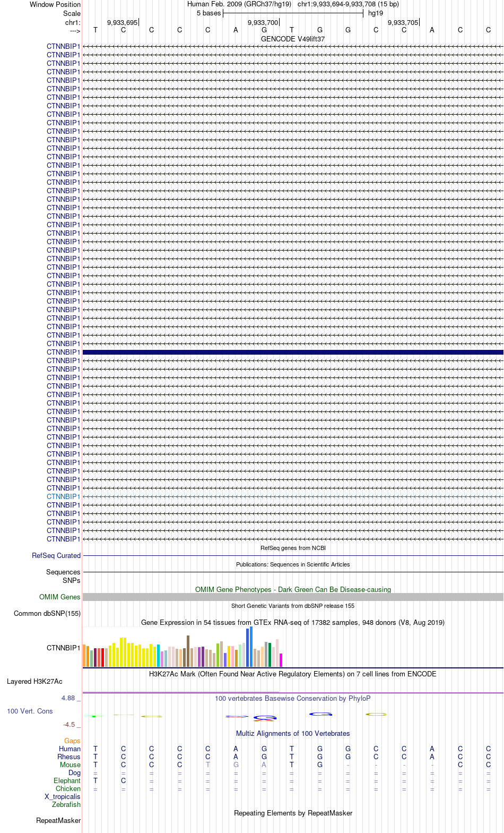This screenshot has height=833, width=504.
Task: Click the magenta last bar in GTEx chart
Action: coord(281,660)
